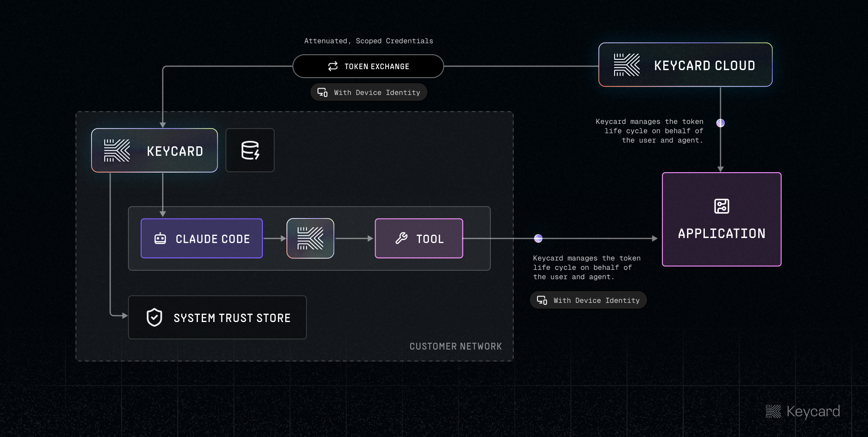
Task: Click the Keycard brand watermark logo
Action: tap(773, 411)
